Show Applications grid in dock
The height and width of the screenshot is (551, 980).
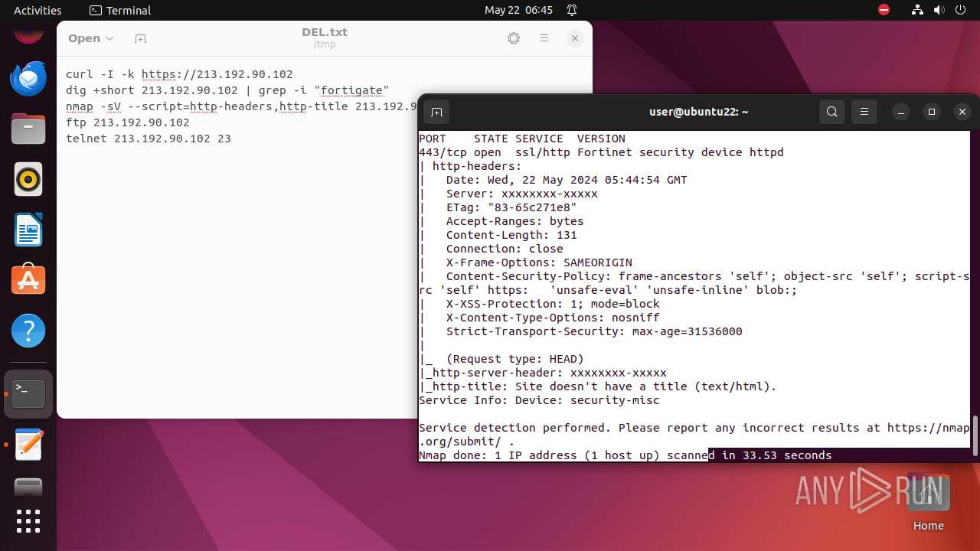[x=28, y=521]
